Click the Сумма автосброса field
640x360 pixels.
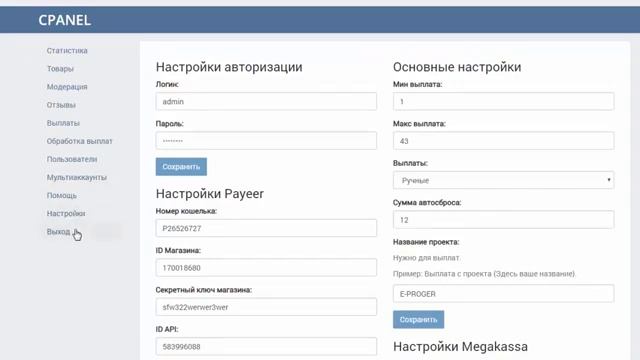503,220
